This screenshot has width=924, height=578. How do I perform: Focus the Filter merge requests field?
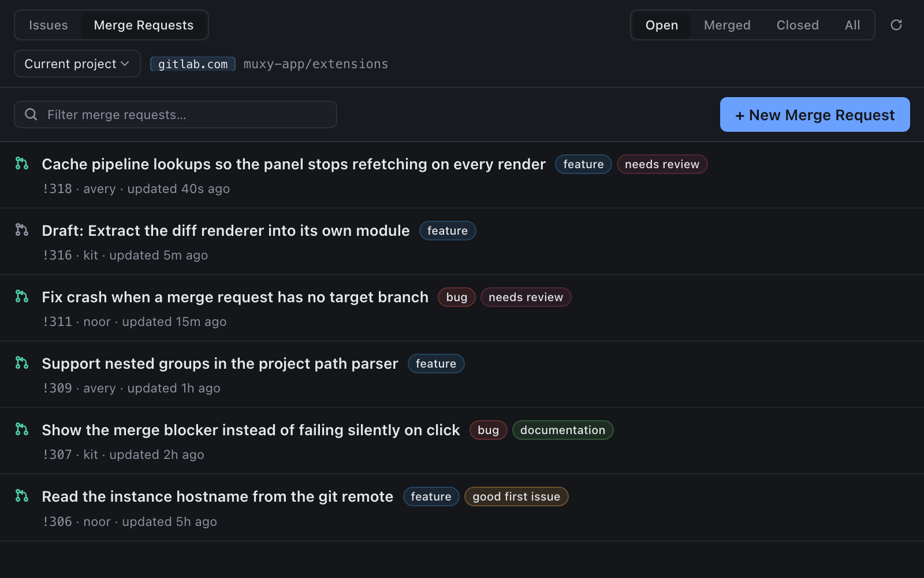click(176, 114)
